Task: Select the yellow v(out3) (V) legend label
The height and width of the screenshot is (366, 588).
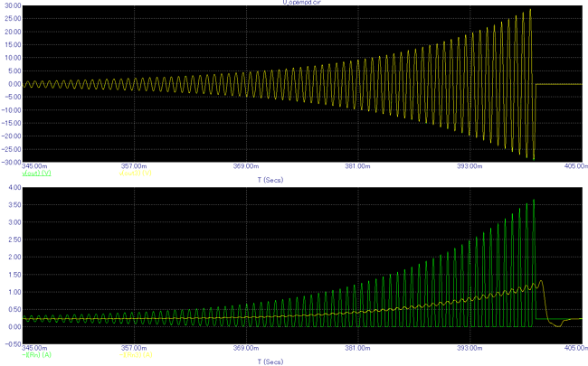Action: click(136, 174)
